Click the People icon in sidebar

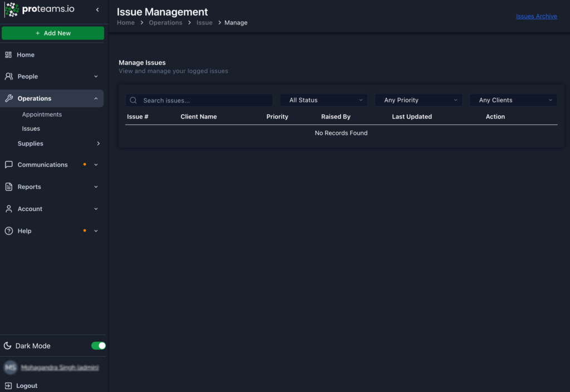pyautogui.click(x=9, y=76)
